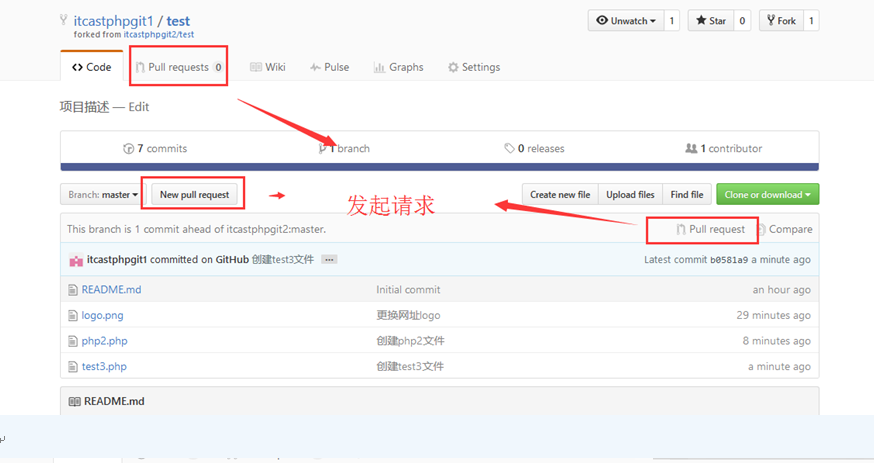
Task: View the 0 releases page
Action: point(535,148)
